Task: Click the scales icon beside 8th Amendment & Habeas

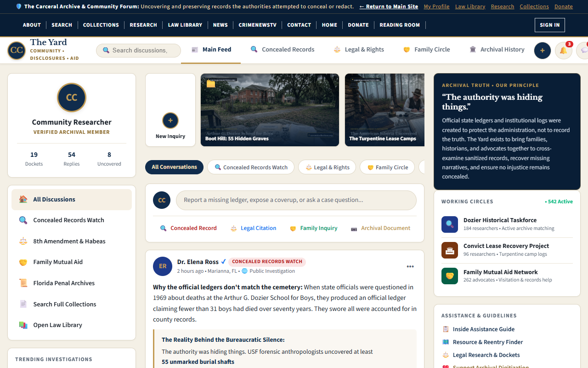Action: (23, 241)
